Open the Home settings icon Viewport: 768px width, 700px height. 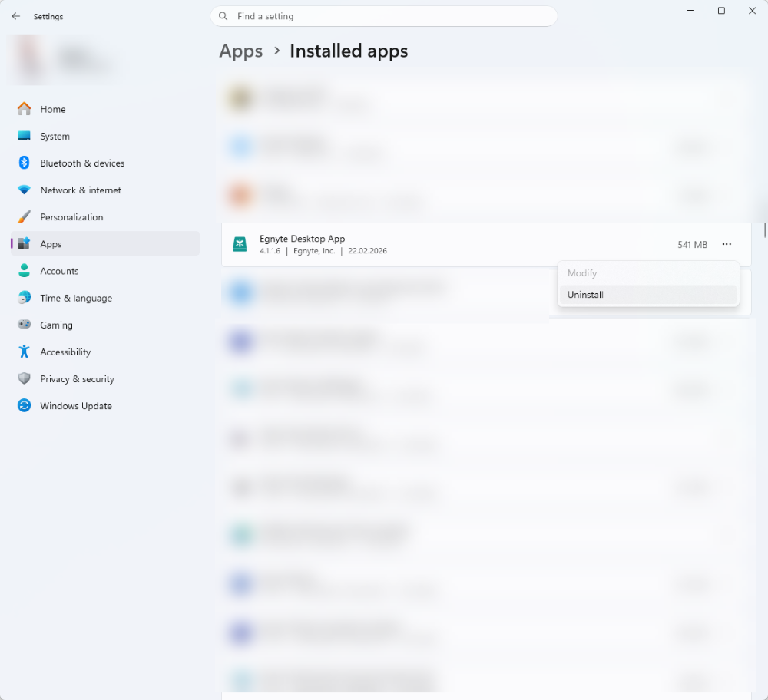[x=24, y=109]
